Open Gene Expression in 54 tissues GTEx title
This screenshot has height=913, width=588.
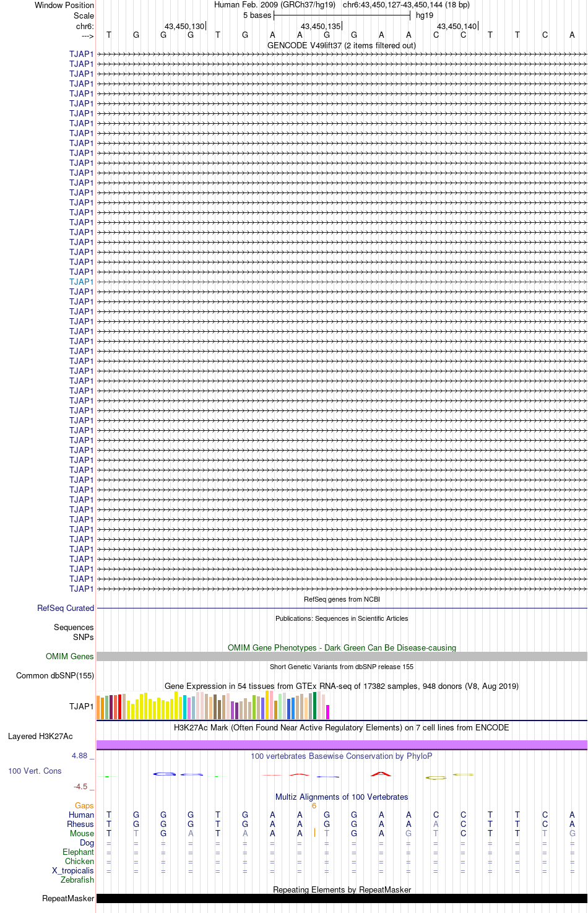342,686
